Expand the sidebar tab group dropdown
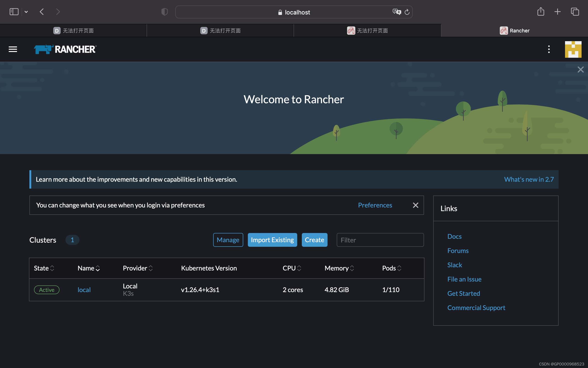This screenshot has height=368, width=588. tap(26, 12)
